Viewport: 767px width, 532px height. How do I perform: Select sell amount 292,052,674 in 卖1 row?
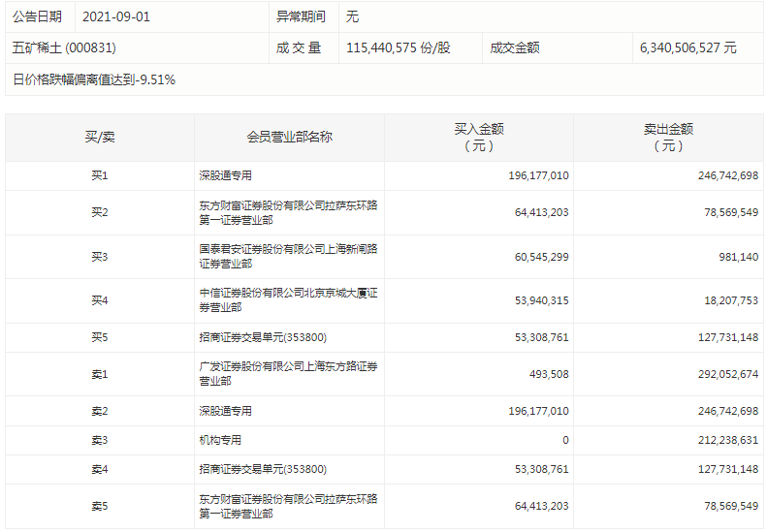pyautogui.click(x=717, y=374)
